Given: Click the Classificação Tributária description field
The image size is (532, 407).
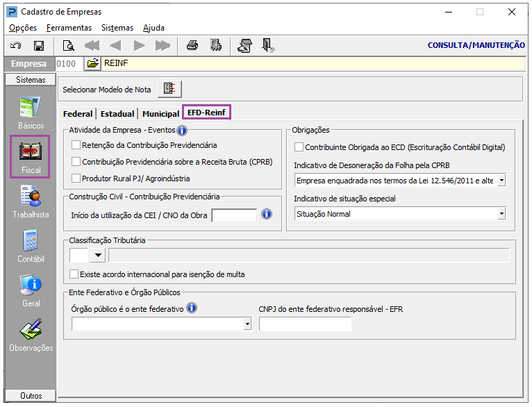Looking at the screenshot, I should (x=309, y=255).
